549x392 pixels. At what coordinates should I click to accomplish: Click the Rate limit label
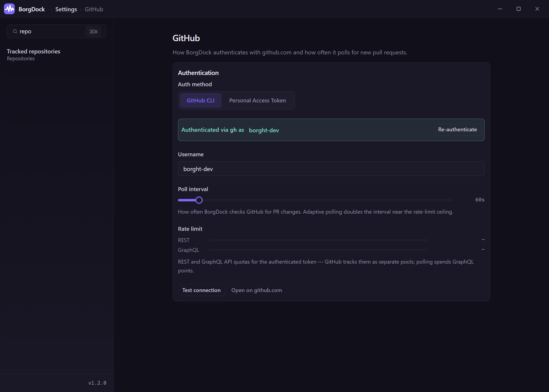coord(190,229)
